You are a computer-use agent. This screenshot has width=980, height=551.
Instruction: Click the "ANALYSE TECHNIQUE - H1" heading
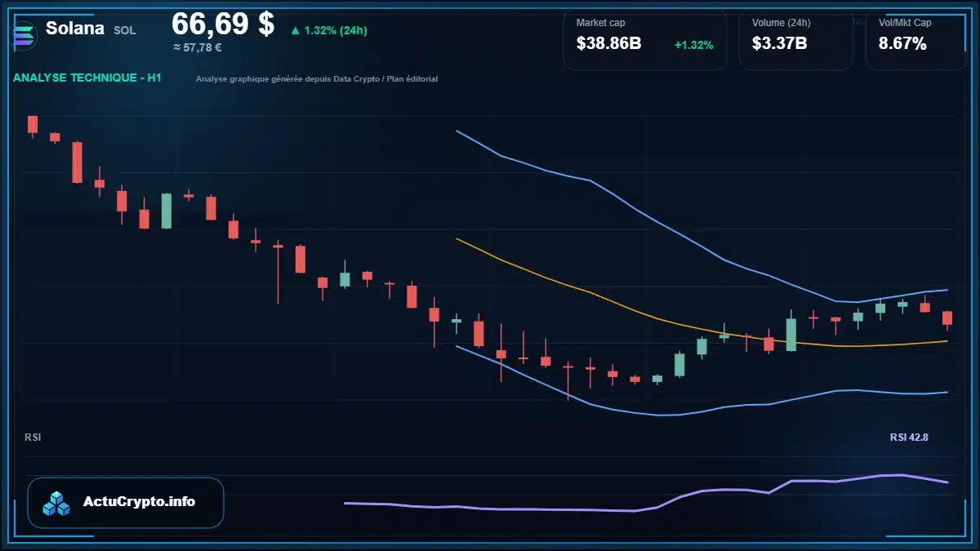point(87,78)
